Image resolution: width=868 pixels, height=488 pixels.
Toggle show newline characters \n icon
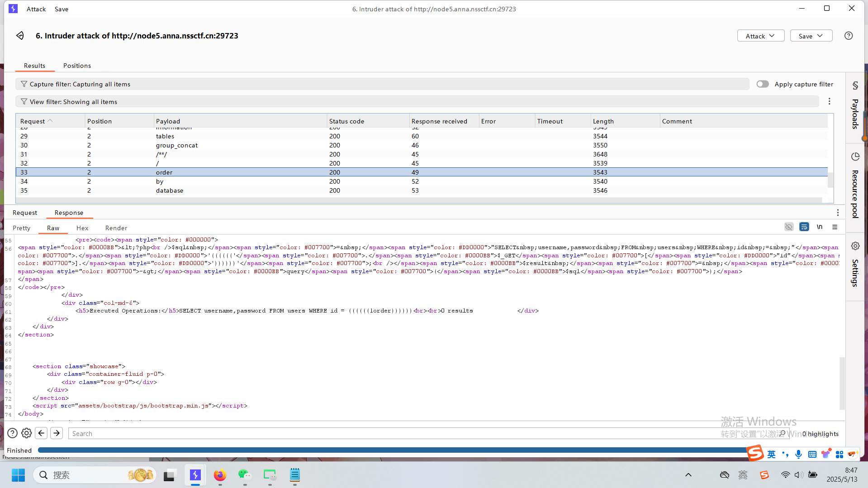click(819, 227)
